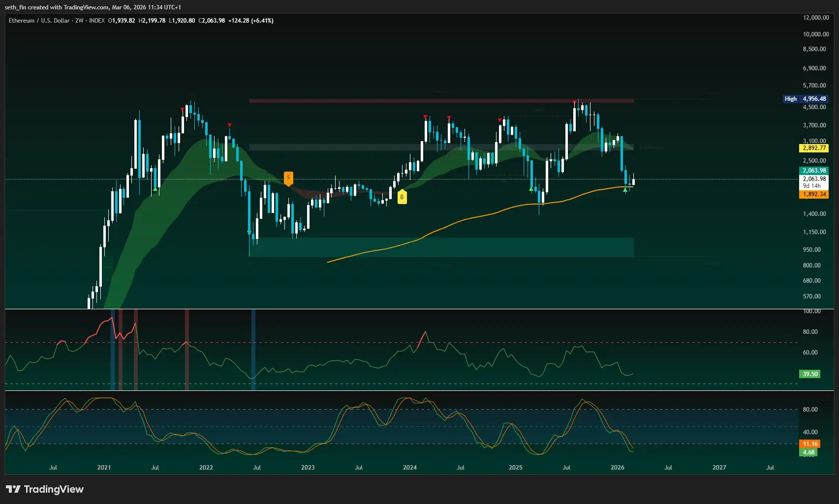Click the '9d 14h' candle countdown label
Screen dimensions: 839x504
click(x=812, y=186)
